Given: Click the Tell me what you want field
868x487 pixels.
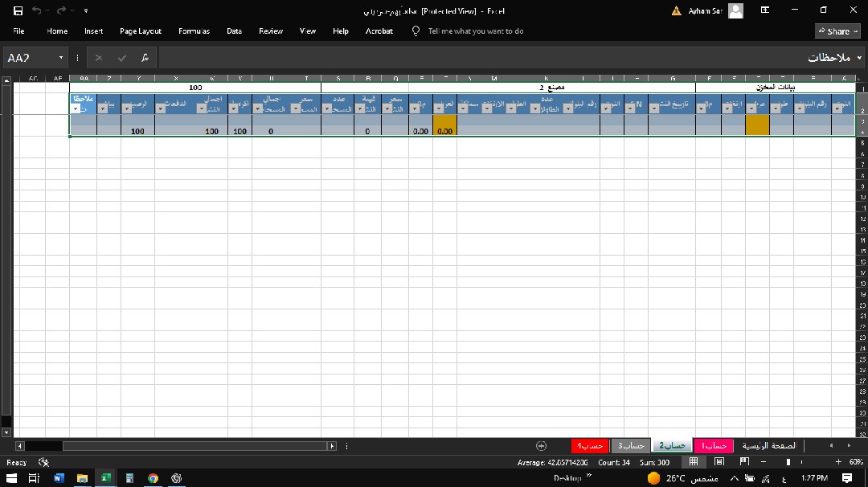Looking at the screenshot, I should [476, 31].
